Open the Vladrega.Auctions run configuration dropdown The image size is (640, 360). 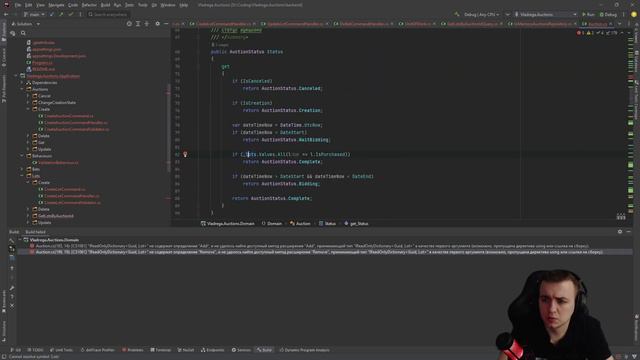[546, 14]
